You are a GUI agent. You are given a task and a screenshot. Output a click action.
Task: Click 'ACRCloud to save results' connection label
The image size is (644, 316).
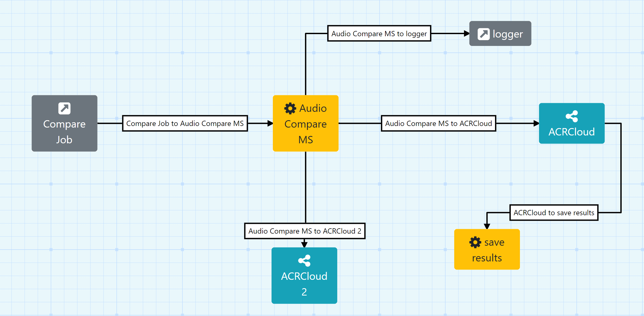(554, 213)
